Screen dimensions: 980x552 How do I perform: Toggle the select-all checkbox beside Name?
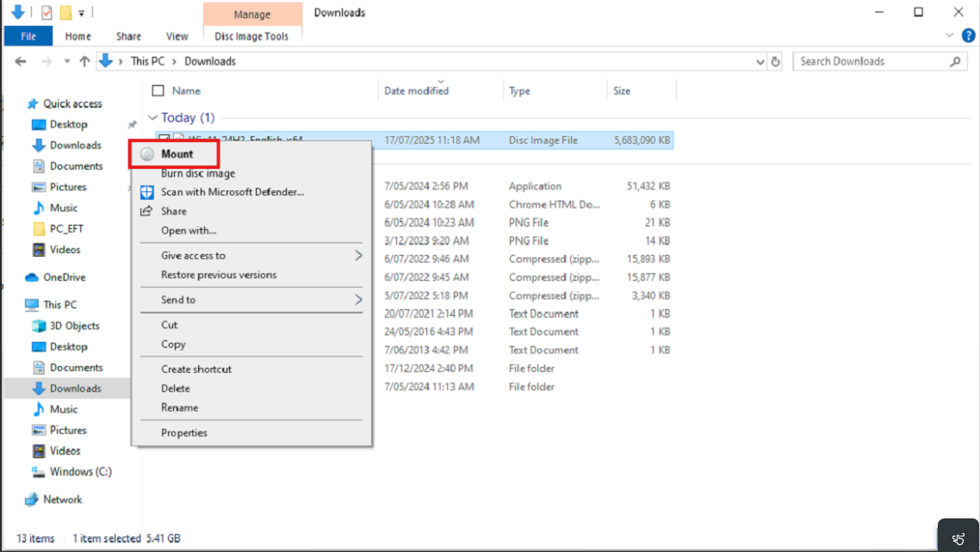tap(158, 90)
